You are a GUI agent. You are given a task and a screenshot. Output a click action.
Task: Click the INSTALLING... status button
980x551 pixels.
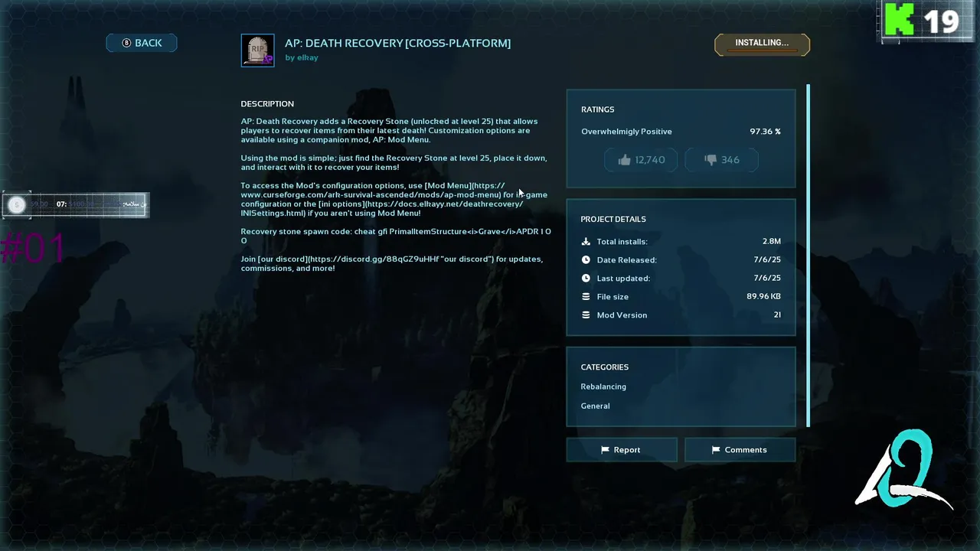762,44
